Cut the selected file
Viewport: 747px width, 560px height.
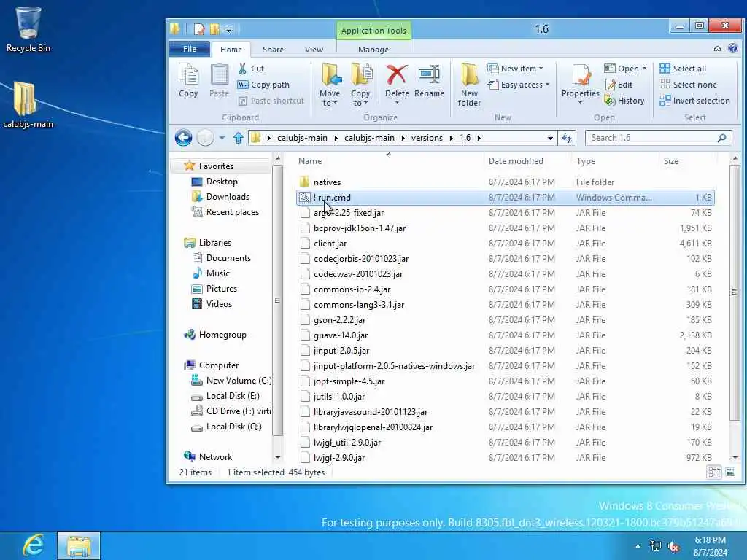(x=252, y=69)
